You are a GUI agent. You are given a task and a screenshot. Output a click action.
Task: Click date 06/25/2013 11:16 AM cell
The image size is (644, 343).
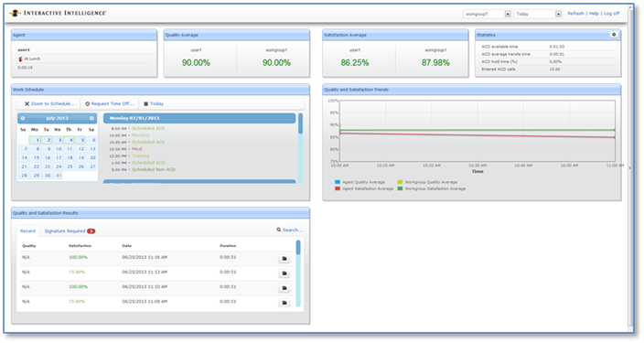145,257
